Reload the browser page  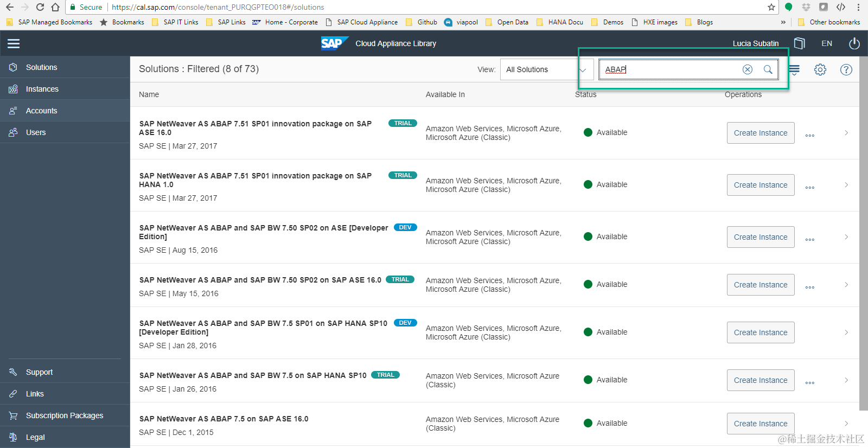40,7
